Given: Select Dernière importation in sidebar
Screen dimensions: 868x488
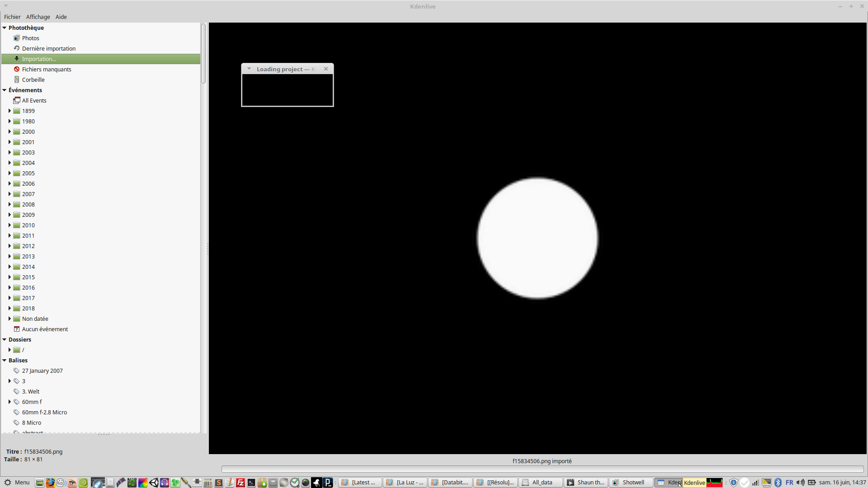Looking at the screenshot, I should [x=48, y=48].
